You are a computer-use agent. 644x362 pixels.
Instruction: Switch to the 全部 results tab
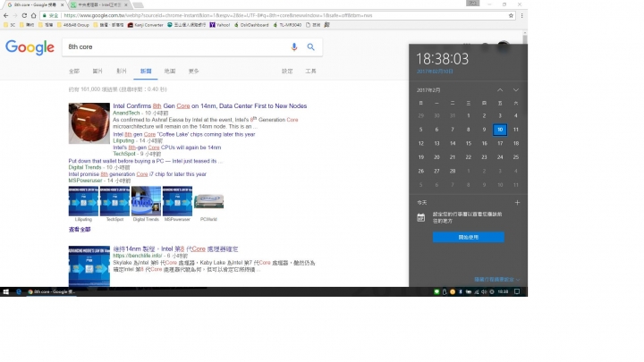click(74, 71)
